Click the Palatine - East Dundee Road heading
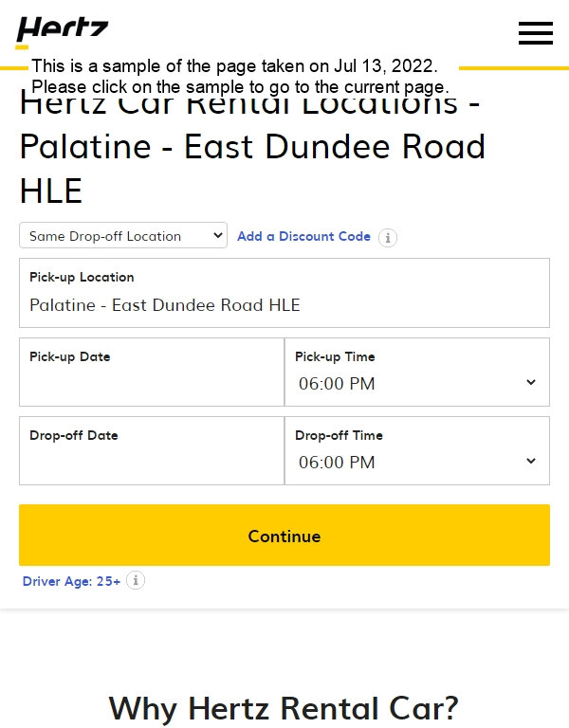The image size is (569, 728). pos(252,147)
